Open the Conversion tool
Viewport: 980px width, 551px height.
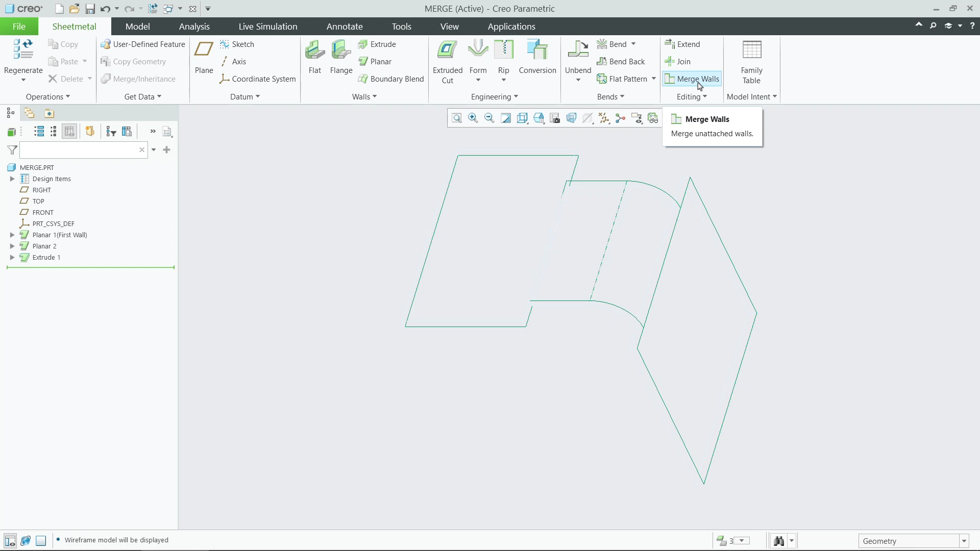tap(537, 57)
